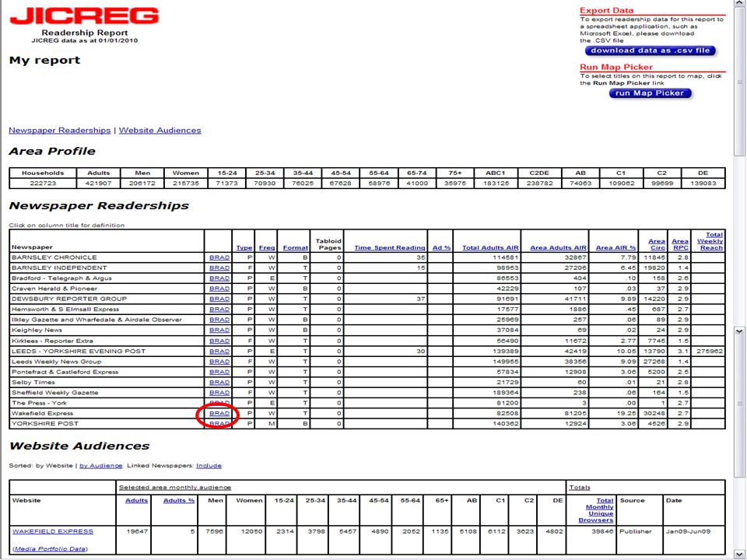747x560 pixels.
Task: Select the DEWSBURY REPORTER GROUP name cell
Action: (x=107, y=299)
